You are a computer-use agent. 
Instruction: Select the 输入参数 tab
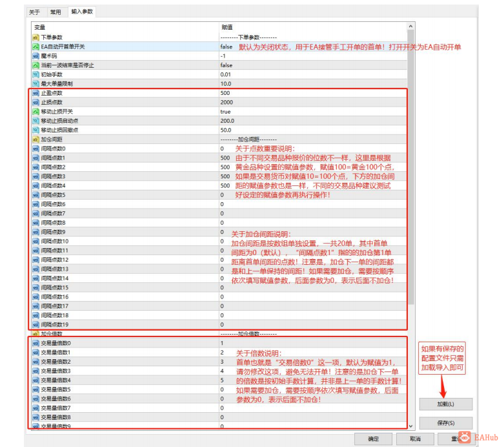pyautogui.click(x=82, y=12)
